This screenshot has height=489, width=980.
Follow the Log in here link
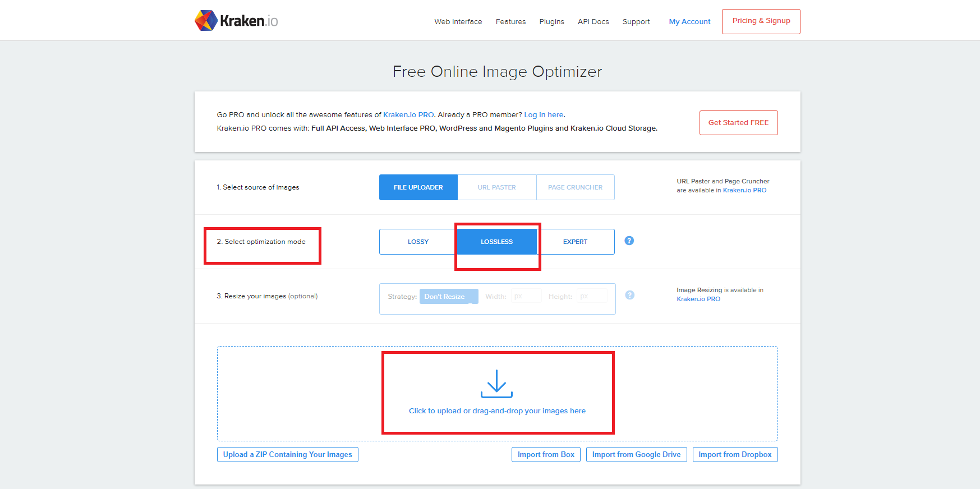click(x=544, y=115)
